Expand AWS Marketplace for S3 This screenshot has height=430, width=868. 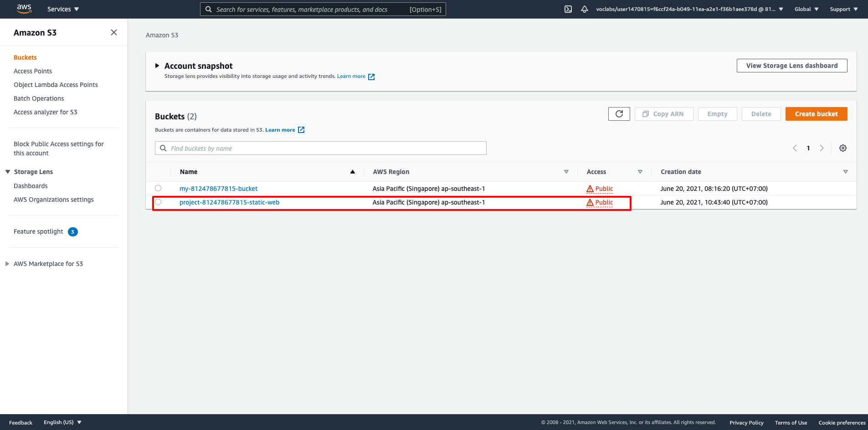pyautogui.click(x=7, y=264)
